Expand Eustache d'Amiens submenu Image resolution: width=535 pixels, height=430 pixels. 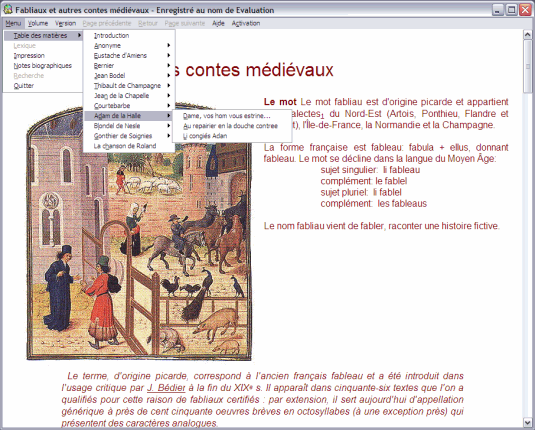tap(129, 56)
